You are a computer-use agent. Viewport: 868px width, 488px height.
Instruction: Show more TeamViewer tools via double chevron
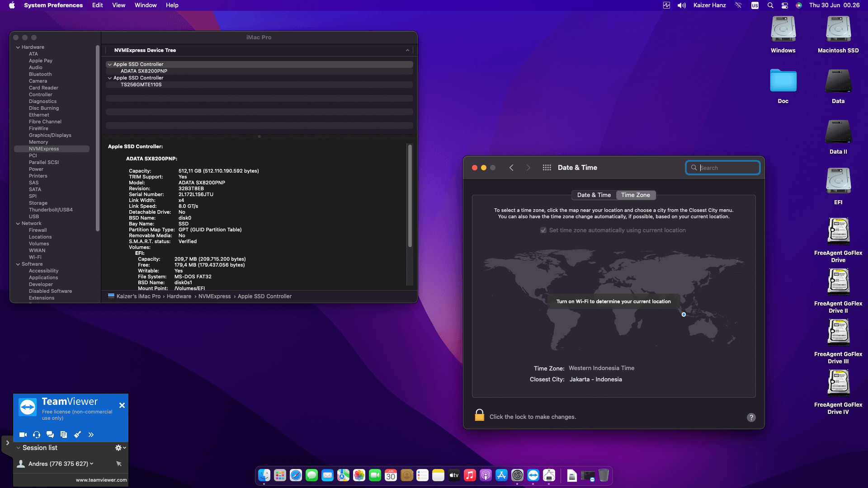tap(91, 435)
